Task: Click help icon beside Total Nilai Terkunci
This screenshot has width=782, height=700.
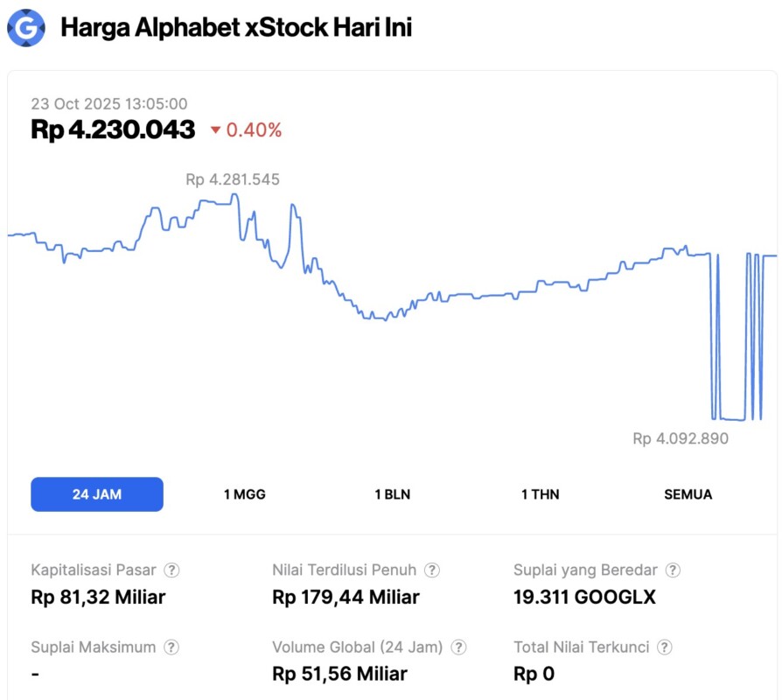Action: pyautogui.click(x=665, y=647)
